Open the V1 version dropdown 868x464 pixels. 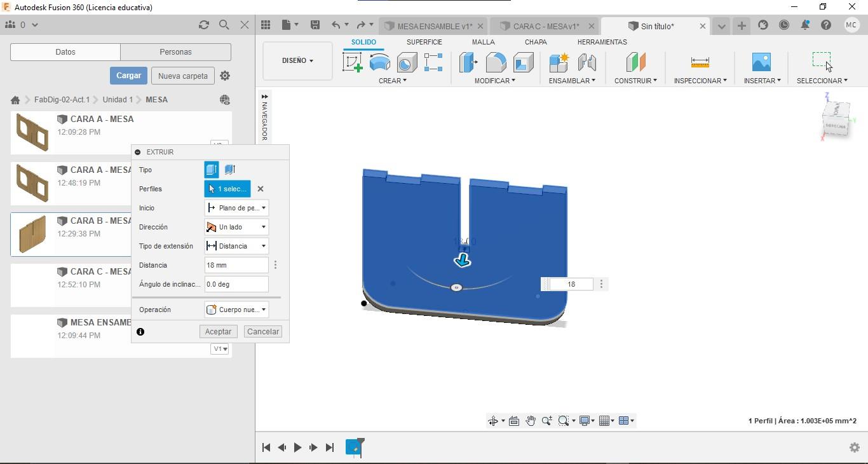pyautogui.click(x=220, y=349)
